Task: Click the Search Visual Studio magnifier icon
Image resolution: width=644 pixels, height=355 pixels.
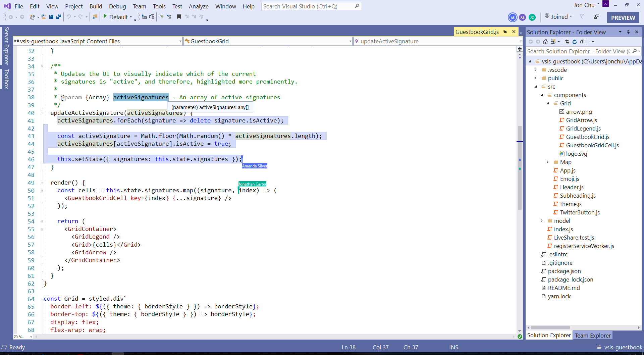Action: (357, 6)
